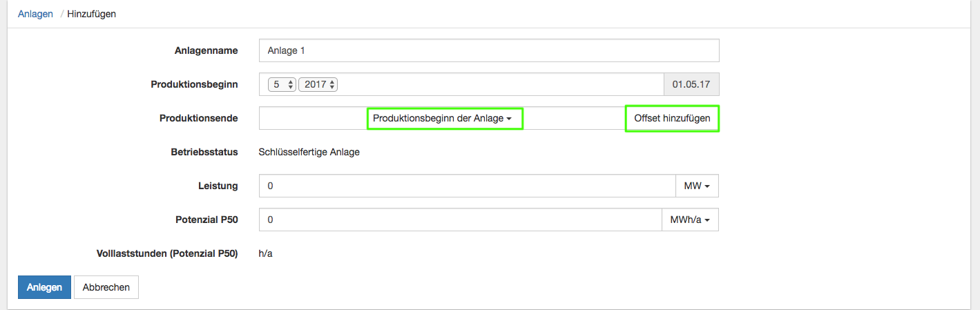This screenshot has width=980, height=310.
Task: Expand the MWh/a unit dropdown
Action: 690,220
